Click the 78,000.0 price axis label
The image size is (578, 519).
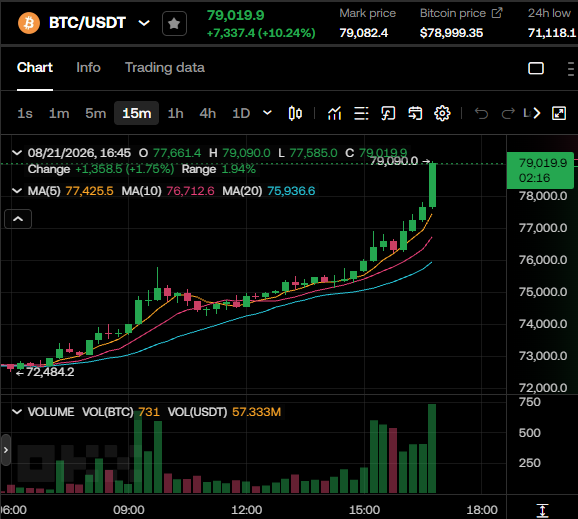(543, 196)
